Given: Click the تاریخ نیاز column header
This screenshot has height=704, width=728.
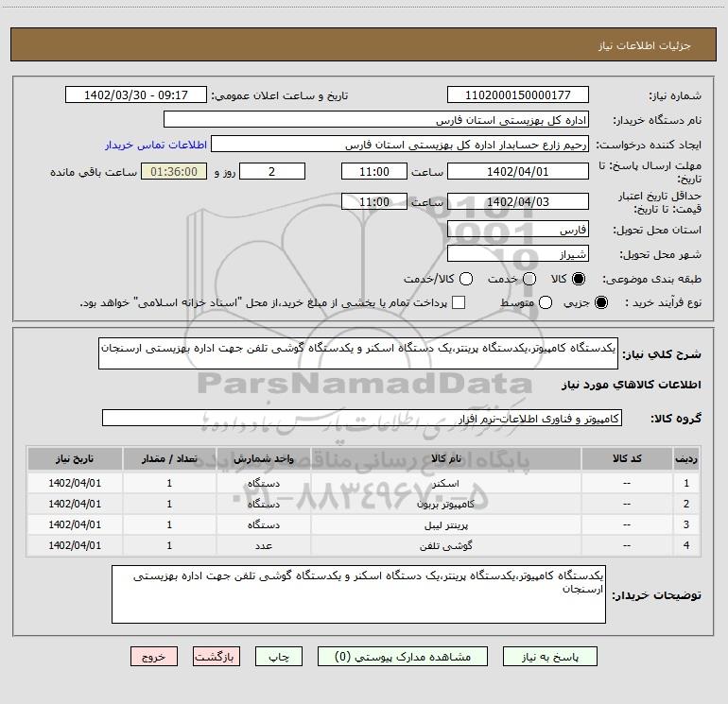Looking at the screenshot, I should coord(75,459).
